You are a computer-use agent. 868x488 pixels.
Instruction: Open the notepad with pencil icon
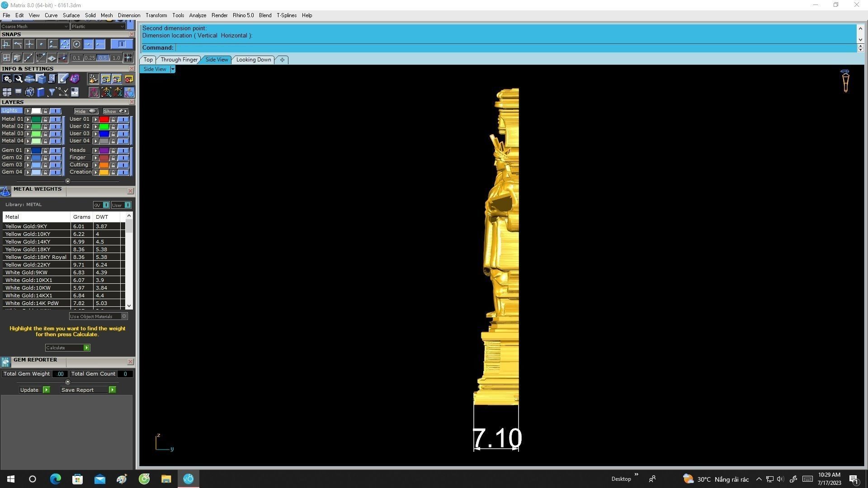point(63,79)
